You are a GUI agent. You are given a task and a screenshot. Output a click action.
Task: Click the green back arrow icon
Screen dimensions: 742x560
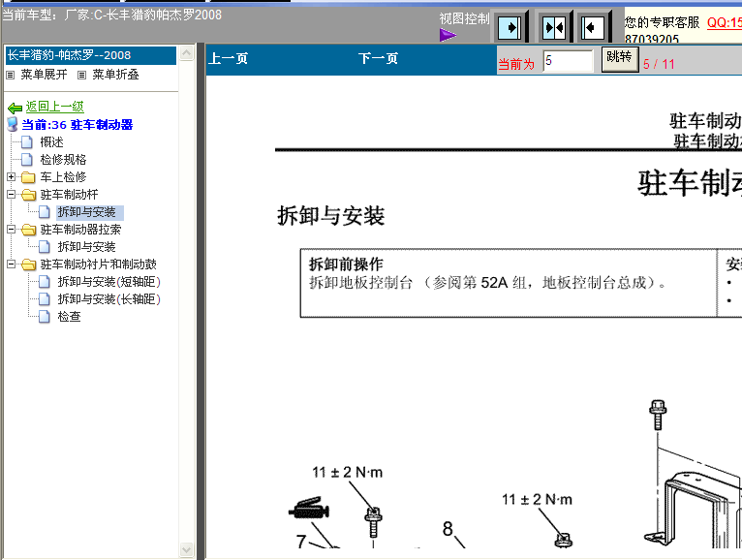[15, 108]
